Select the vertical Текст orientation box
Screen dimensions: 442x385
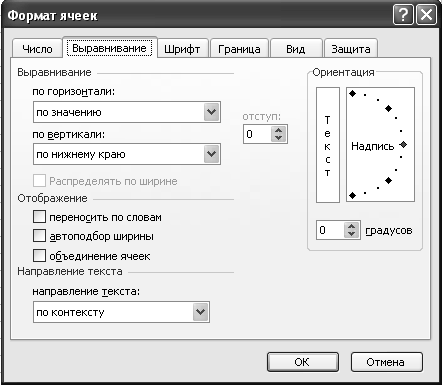pos(328,145)
